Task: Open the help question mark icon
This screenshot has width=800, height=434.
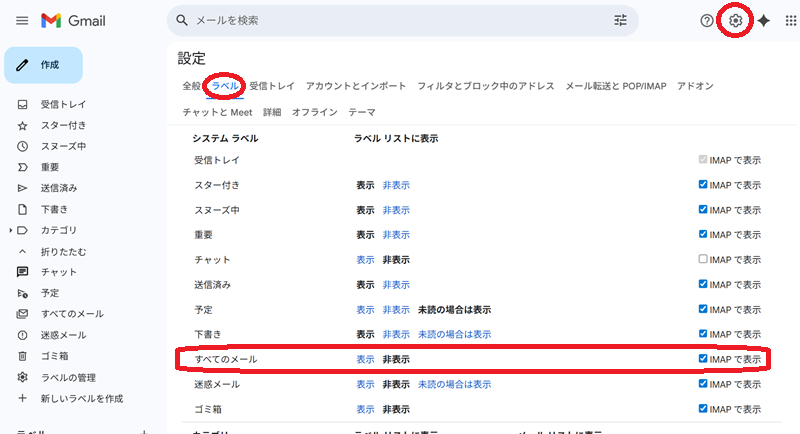Action: (707, 20)
